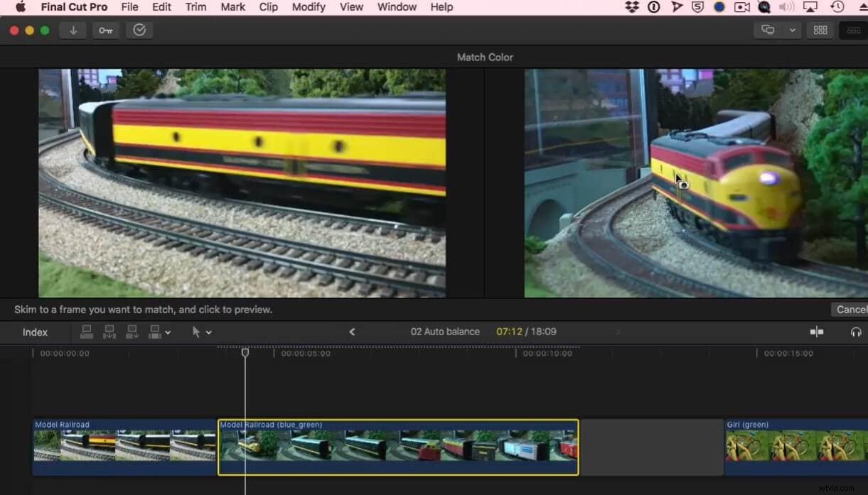Switch browser to filmstrip grid view

[820, 30]
